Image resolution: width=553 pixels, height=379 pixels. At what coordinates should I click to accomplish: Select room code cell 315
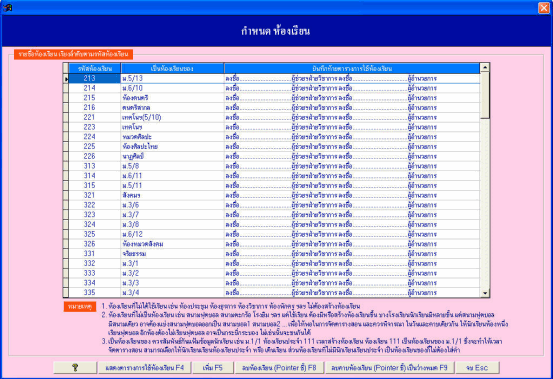[x=95, y=185]
